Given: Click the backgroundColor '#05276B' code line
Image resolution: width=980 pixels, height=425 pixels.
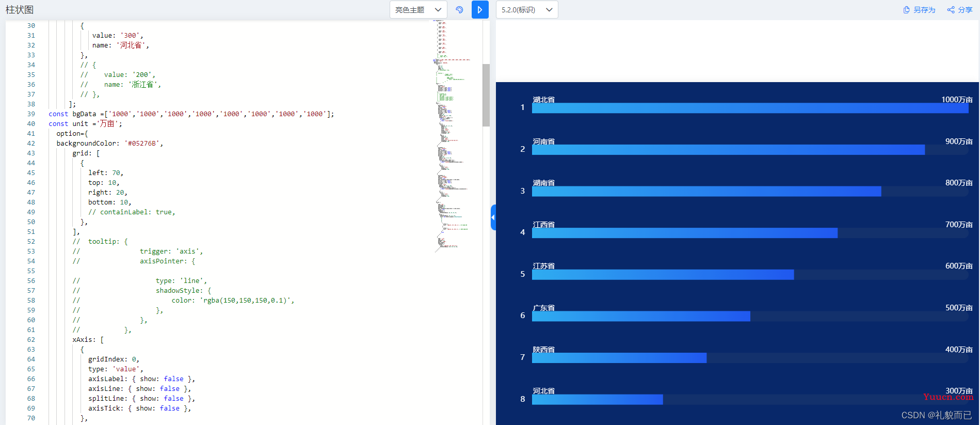Looking at the screenshot, I should 110,144.
